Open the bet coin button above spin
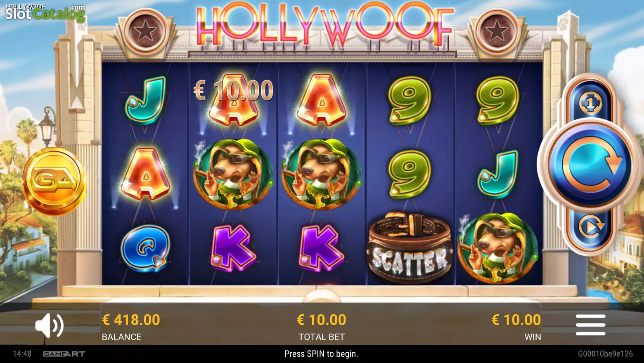 click(x=591, y=102)
